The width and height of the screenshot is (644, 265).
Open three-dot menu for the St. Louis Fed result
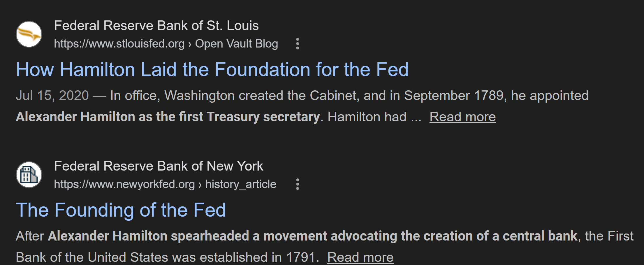298,44
